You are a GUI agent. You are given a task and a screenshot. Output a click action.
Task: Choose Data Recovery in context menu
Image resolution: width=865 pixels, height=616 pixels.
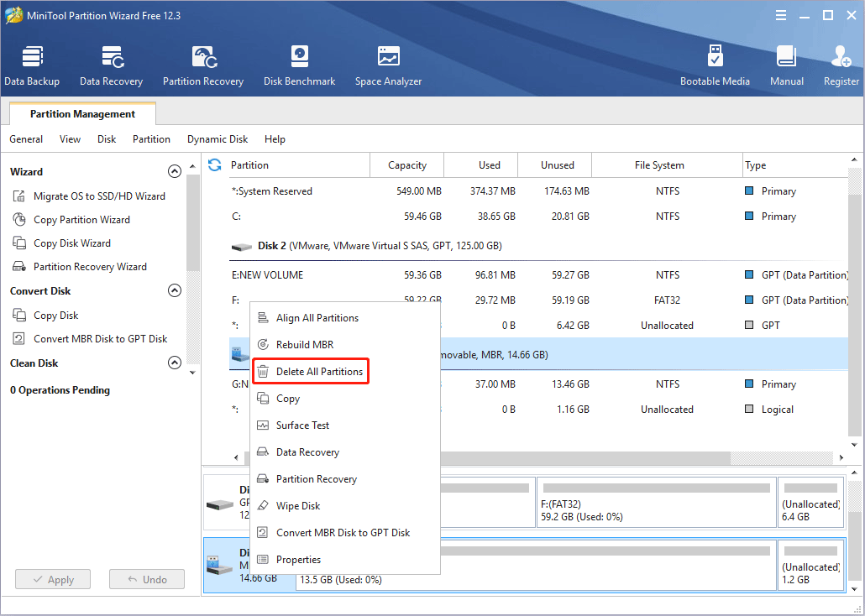(345, 452)
